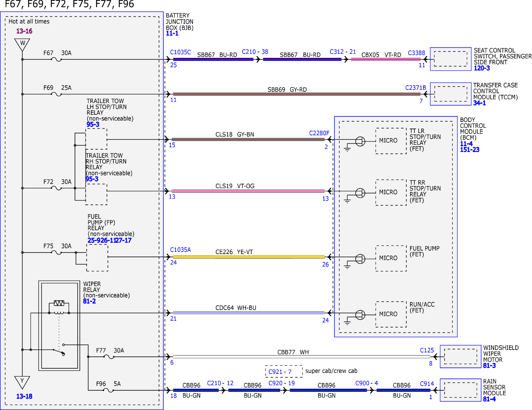532x410 pixels.
Task: Click the F77 30A fuse symbol
Action: (109, 357)
